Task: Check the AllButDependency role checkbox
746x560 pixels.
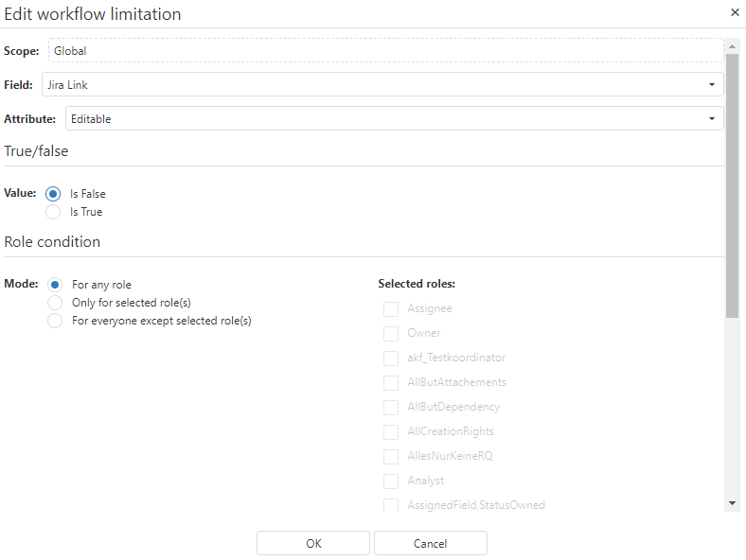Action: point(390,408)
